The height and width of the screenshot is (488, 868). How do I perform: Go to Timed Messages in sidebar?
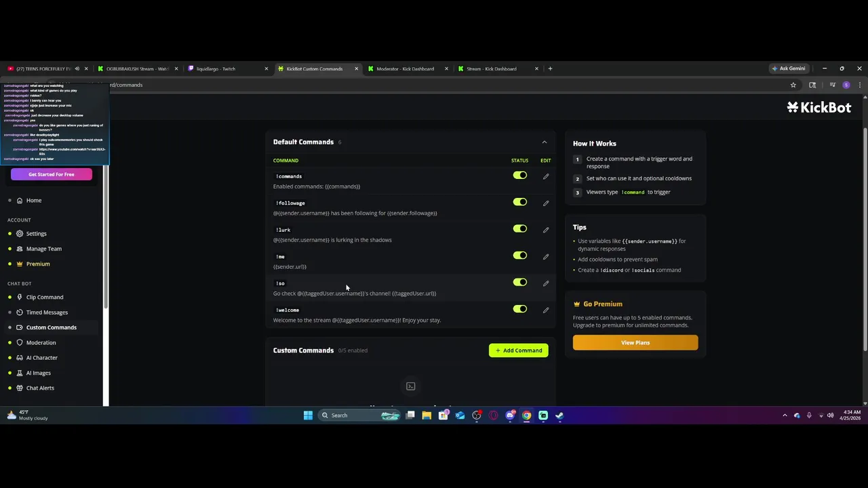52,312
